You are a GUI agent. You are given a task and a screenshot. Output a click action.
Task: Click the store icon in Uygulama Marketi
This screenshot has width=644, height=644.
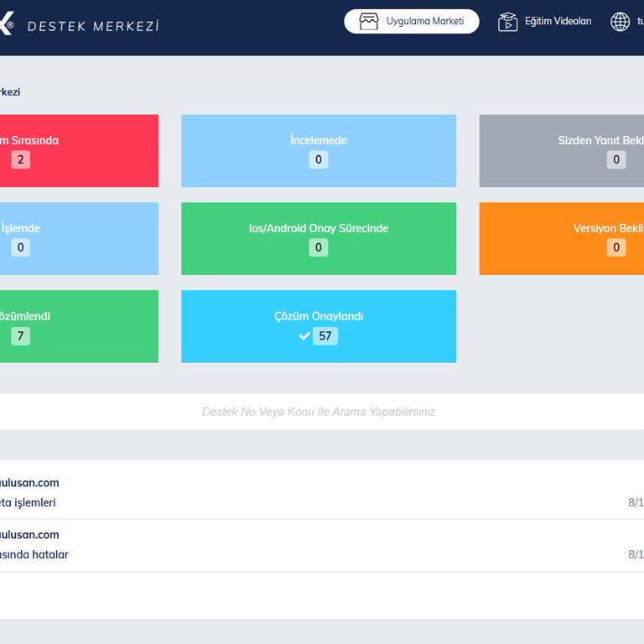click(368, 21)
